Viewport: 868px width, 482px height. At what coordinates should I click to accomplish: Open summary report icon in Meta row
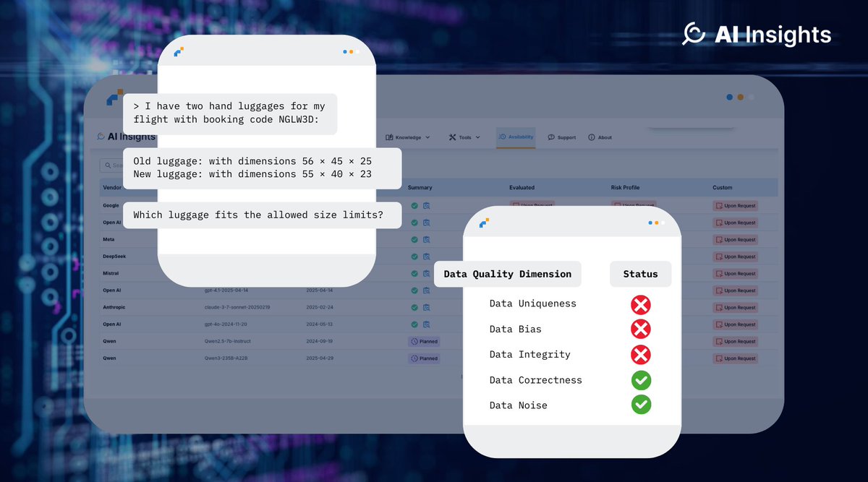[427, 239]
